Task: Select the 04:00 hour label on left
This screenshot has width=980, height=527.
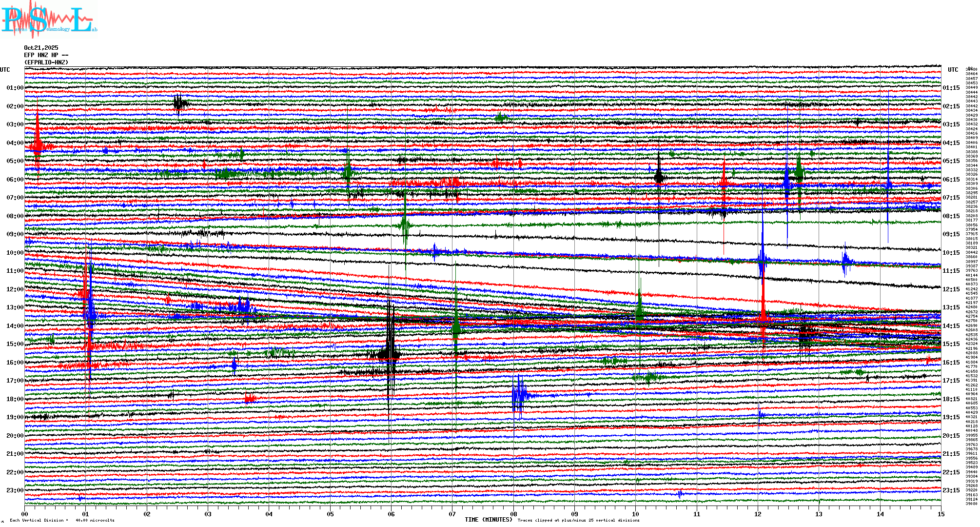Action: pos(15,143)
